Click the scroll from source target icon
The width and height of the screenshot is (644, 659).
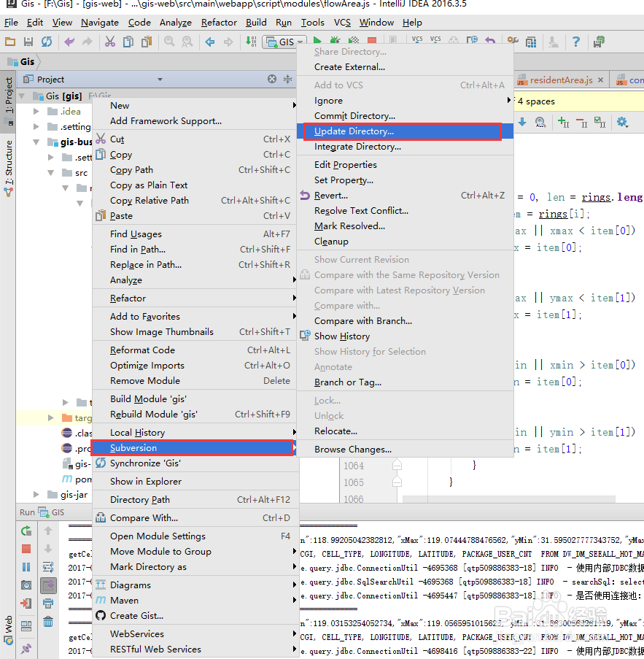tap(272, 79)
